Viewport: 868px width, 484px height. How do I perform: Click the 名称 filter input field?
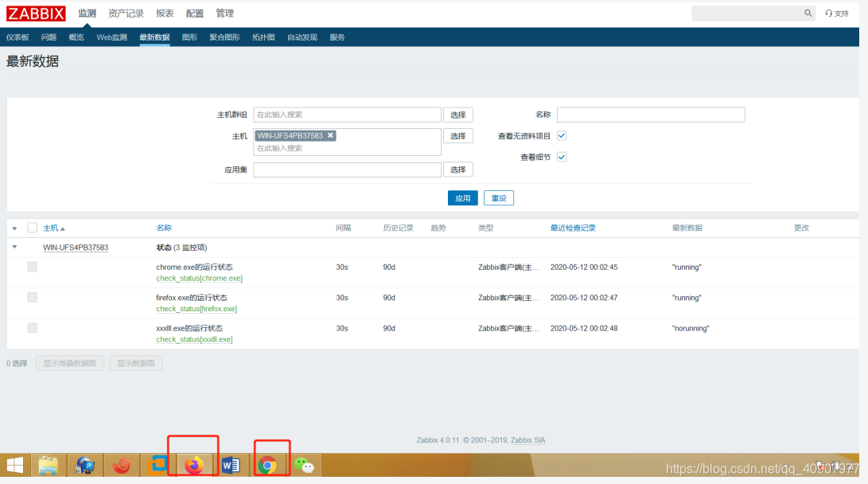click(650, 115)
